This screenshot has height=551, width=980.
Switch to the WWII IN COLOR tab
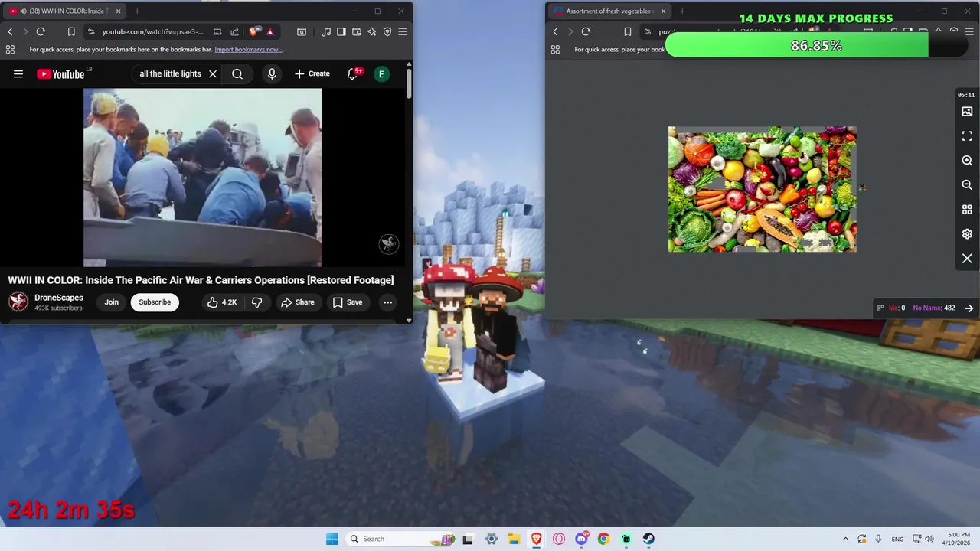(65, 11)
